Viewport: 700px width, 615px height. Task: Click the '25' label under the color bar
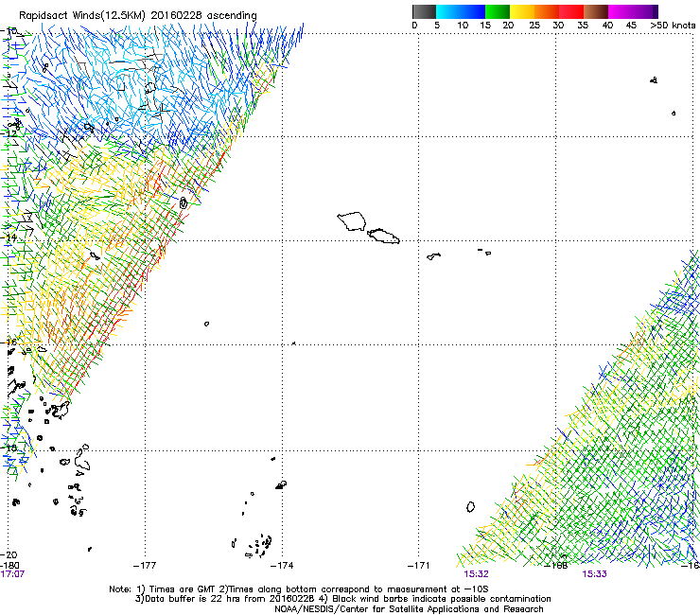pos(534,26)
